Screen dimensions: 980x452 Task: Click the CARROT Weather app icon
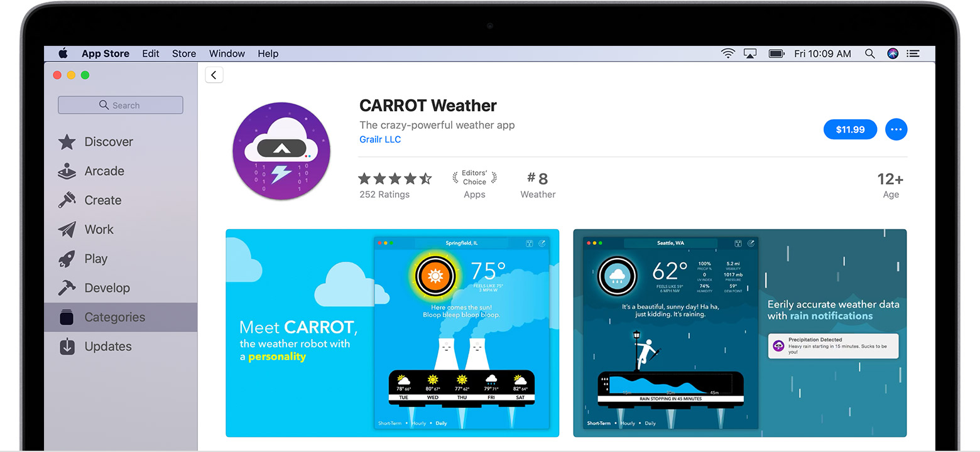[x=281, y=151]
